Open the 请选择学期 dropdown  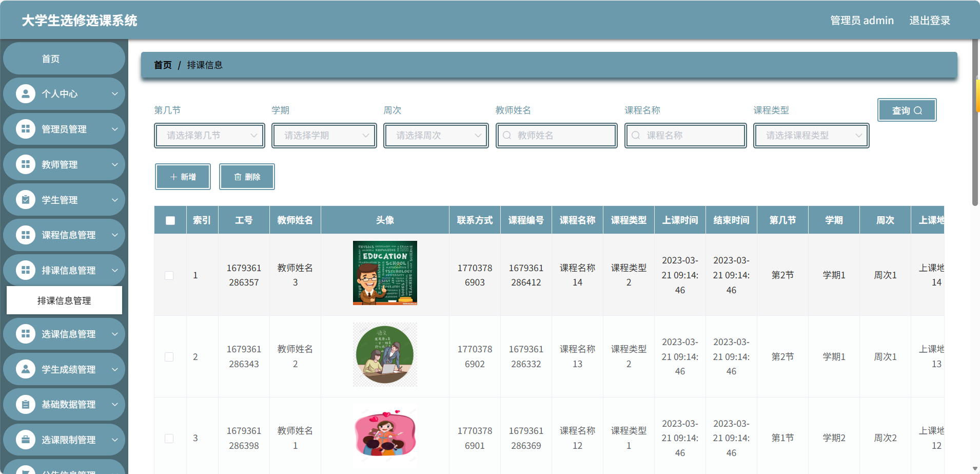click(x=324, y=136)
